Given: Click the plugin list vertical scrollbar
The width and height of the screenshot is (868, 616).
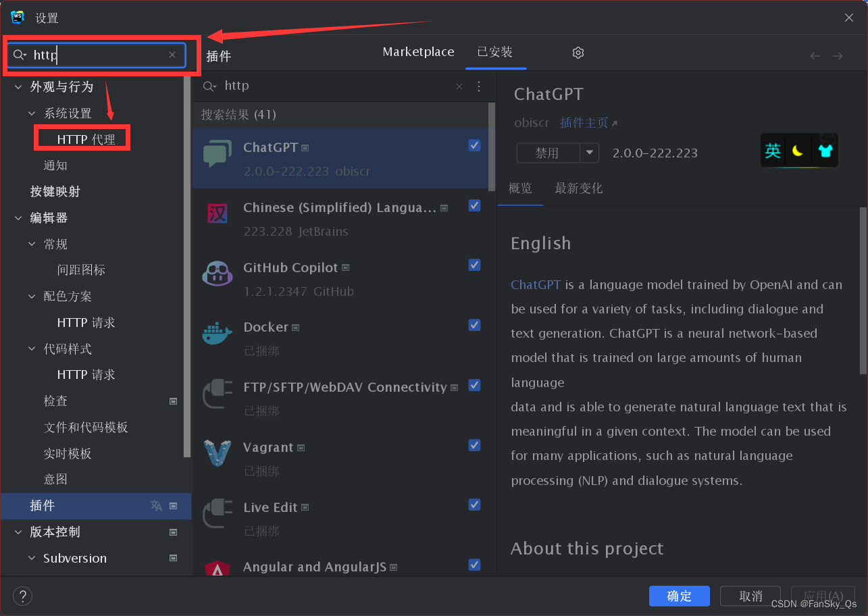Looking at the screenshot, I should pyautogui.click(x=492, y=146).
